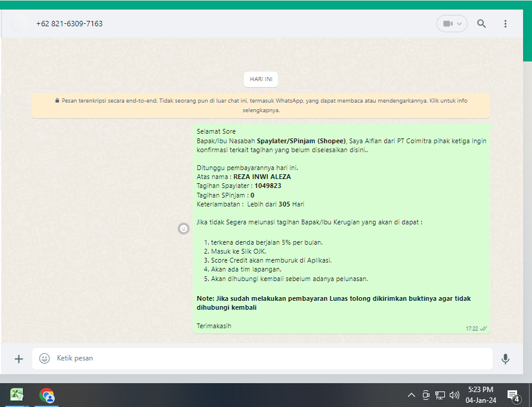Click the HARI INI date label
The height and width of the screenshot is (407, 532).
(261, 79)
